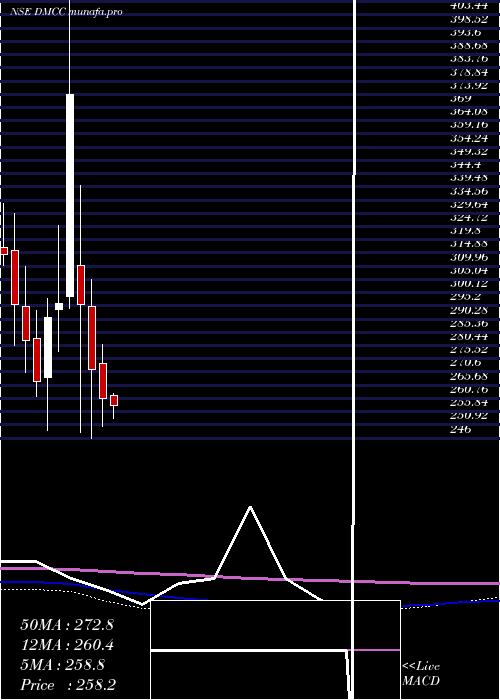
Task: Click the 373.92 price axis label
Action: pyautogui.click(x=469, y=85)
